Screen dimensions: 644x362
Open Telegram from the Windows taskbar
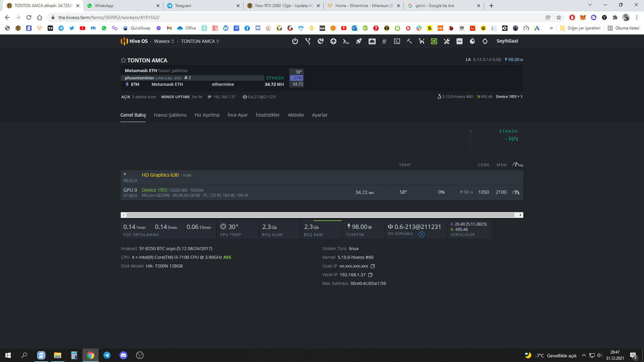107,355
